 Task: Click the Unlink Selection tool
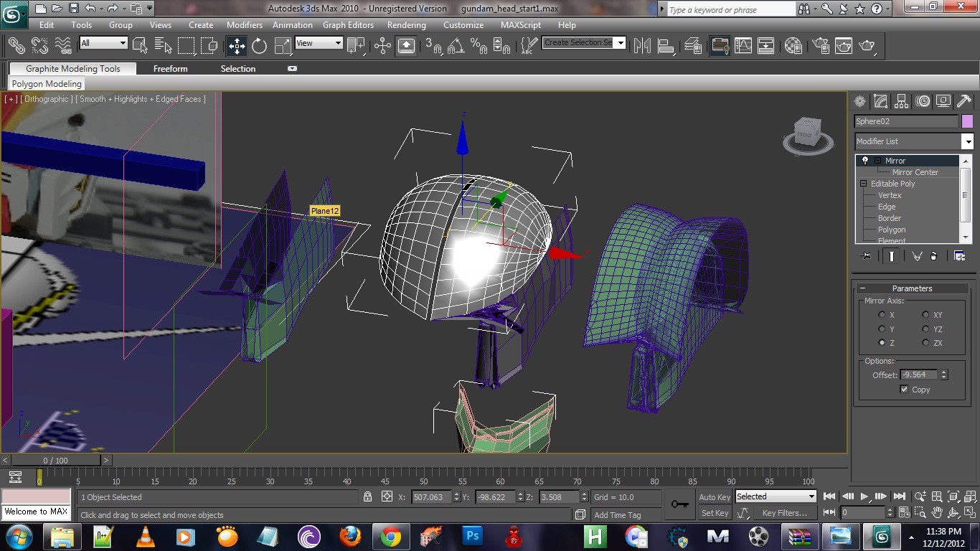[39, 45]
